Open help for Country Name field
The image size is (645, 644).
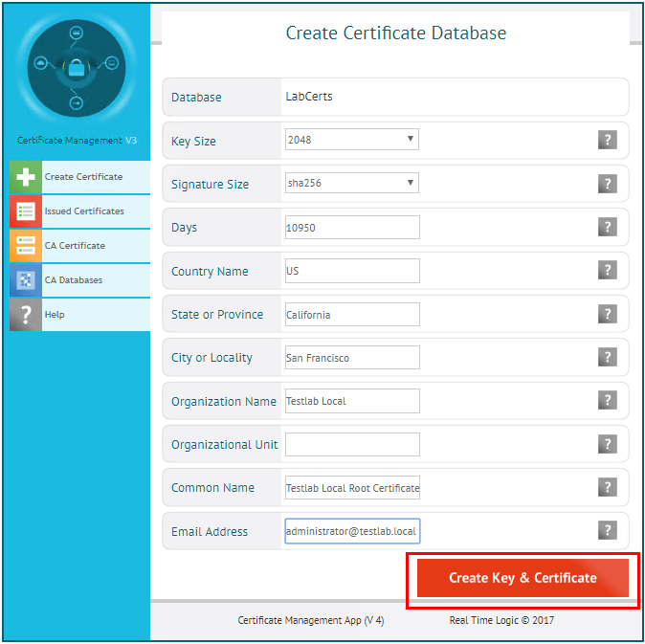point(607,270)
